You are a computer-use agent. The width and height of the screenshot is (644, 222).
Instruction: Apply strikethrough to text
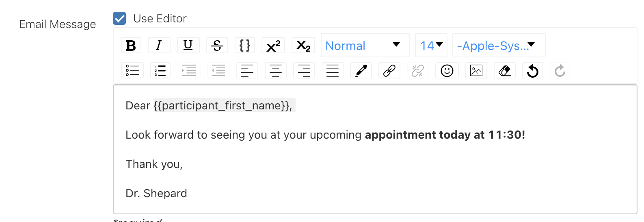217,46
